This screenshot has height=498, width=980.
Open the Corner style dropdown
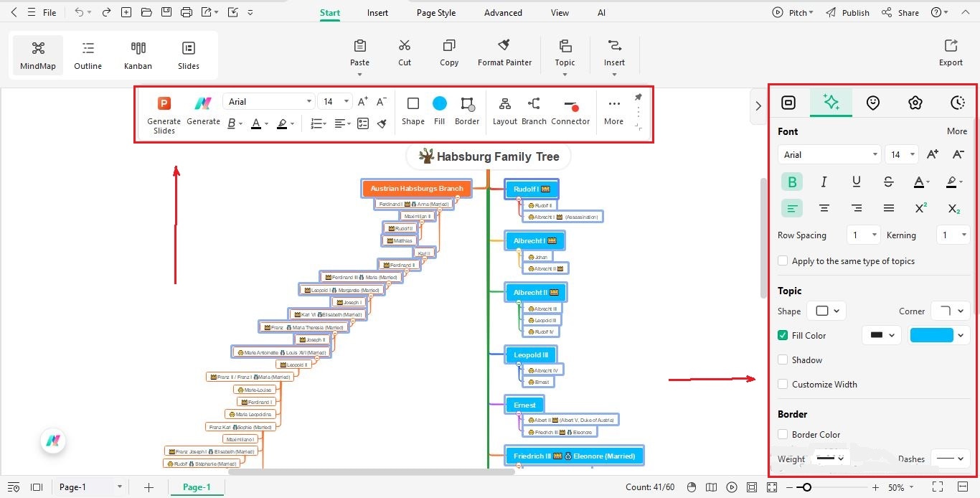(951, 311)
